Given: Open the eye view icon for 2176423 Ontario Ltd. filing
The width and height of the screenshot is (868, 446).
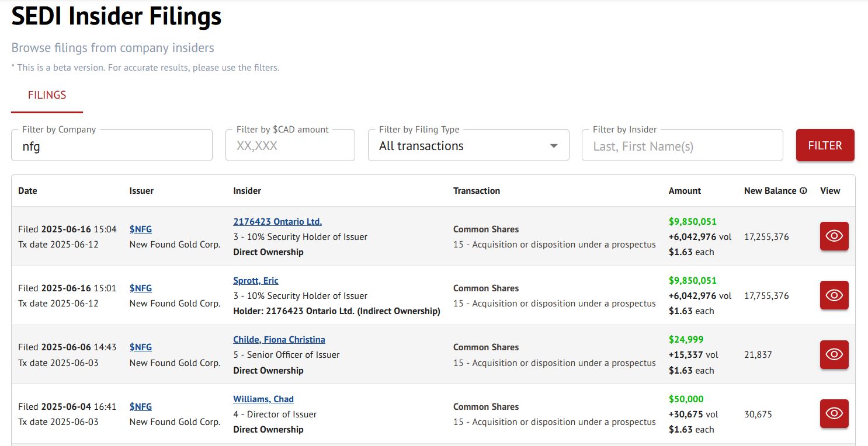Looking at the screenshot, I should tap(834, 236).
